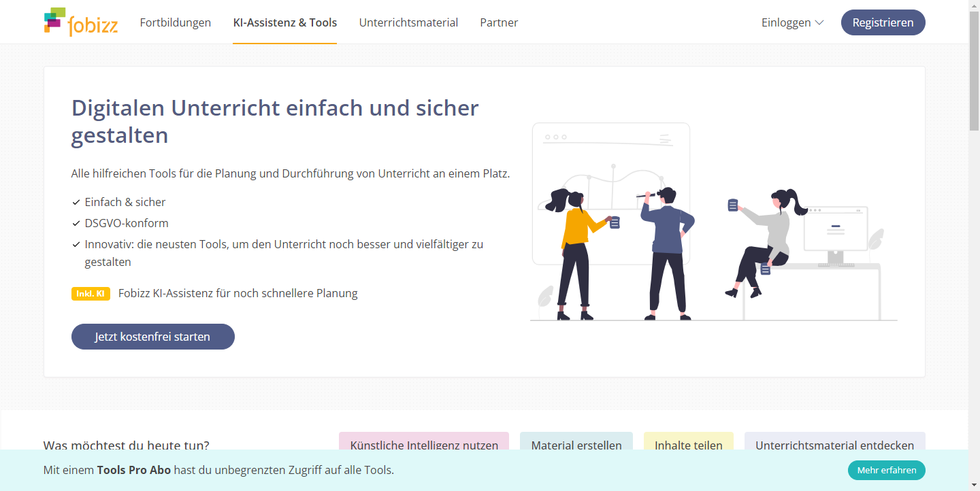Click the Inkl. KI badge
Viewport: 980px width, 491px height.
(91, 294)
